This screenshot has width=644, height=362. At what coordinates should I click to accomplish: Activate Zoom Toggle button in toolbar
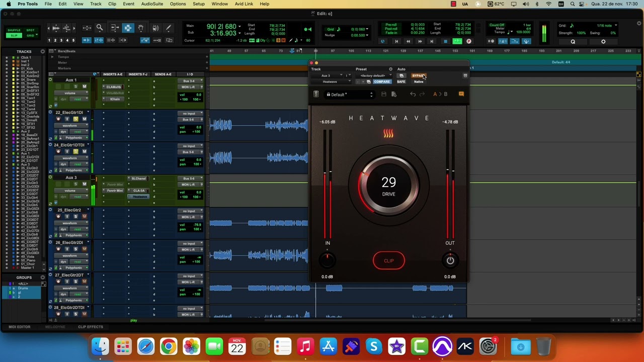click(x=87, y=28)
